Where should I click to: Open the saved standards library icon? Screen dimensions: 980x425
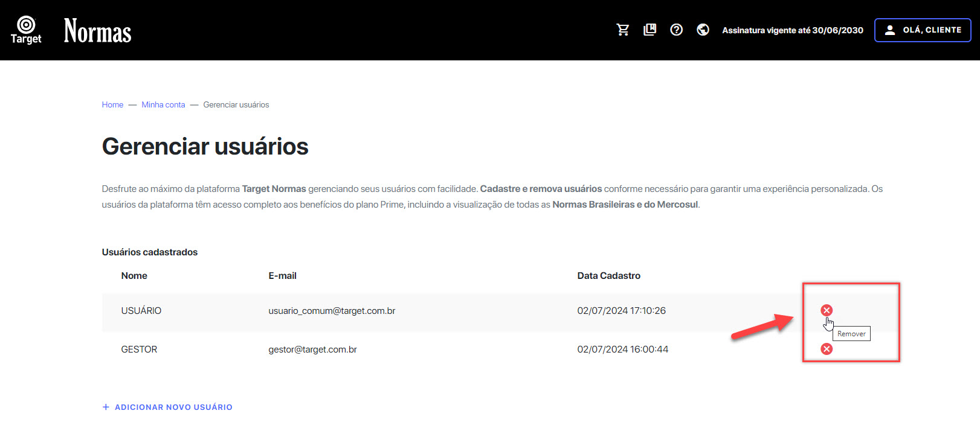[x=650, y=30]
